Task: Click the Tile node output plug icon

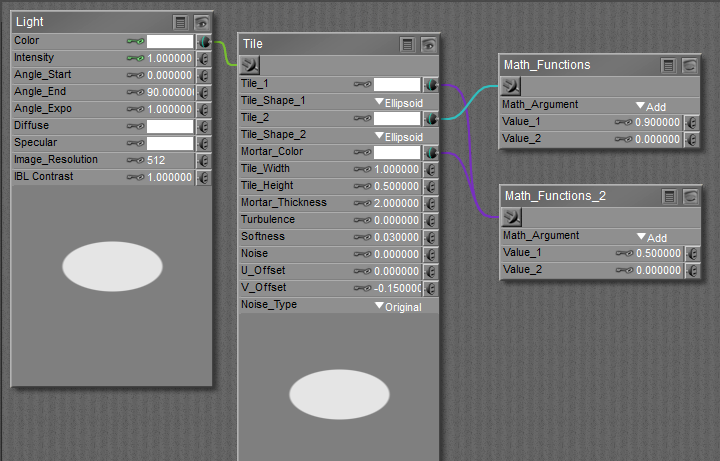Action: (x=250, y=65)
